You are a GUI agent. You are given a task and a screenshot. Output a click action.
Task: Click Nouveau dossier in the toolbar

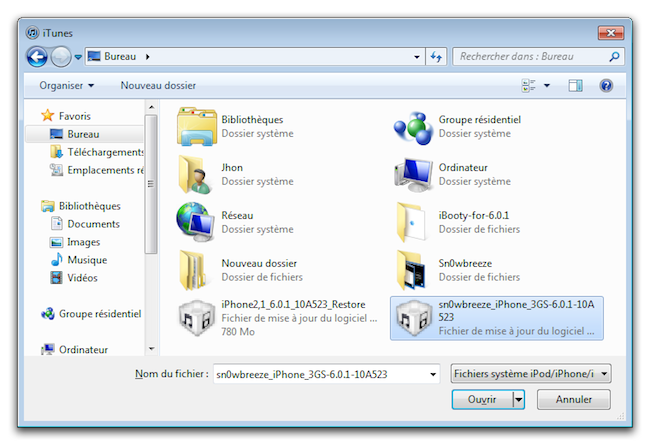(x=158, y=85)
